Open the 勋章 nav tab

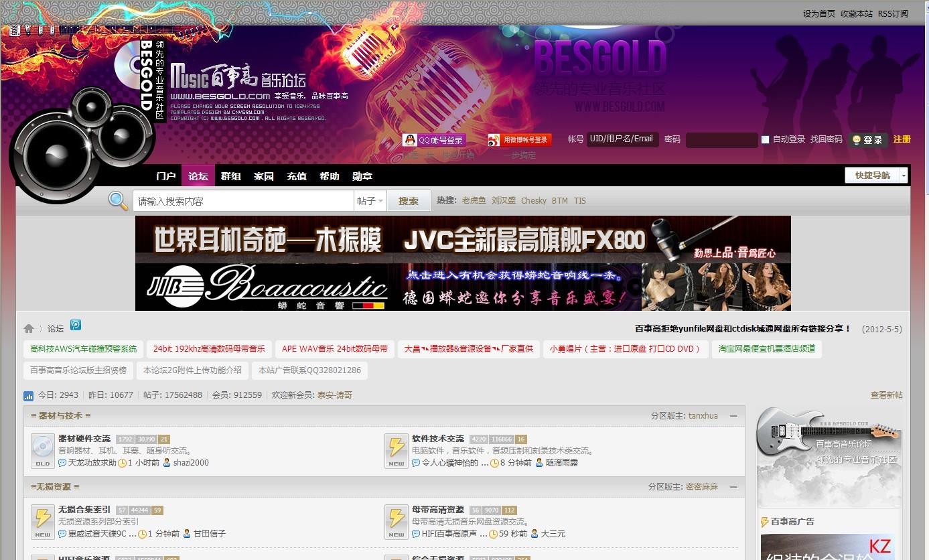(x=362, y=176)
